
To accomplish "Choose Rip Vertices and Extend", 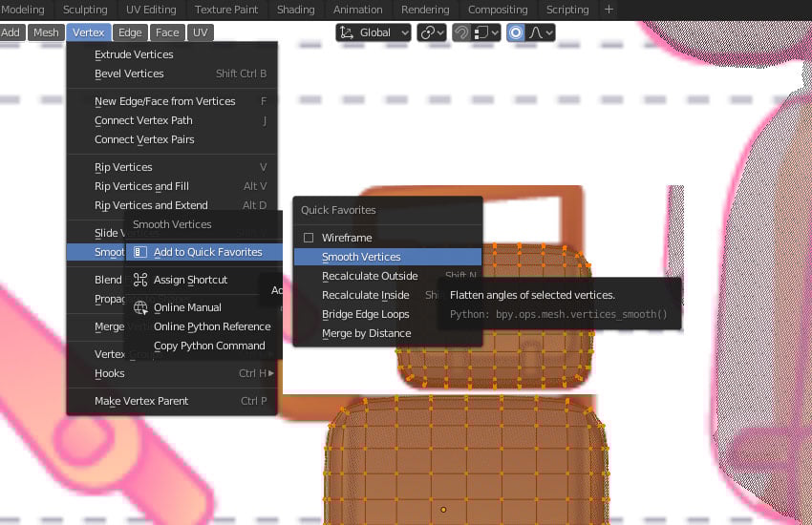I will (172, 205).
